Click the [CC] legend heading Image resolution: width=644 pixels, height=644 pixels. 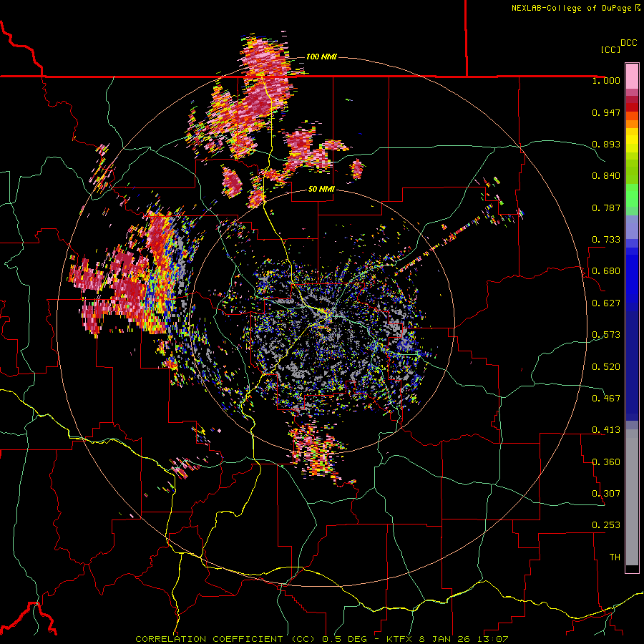[610, 49]
